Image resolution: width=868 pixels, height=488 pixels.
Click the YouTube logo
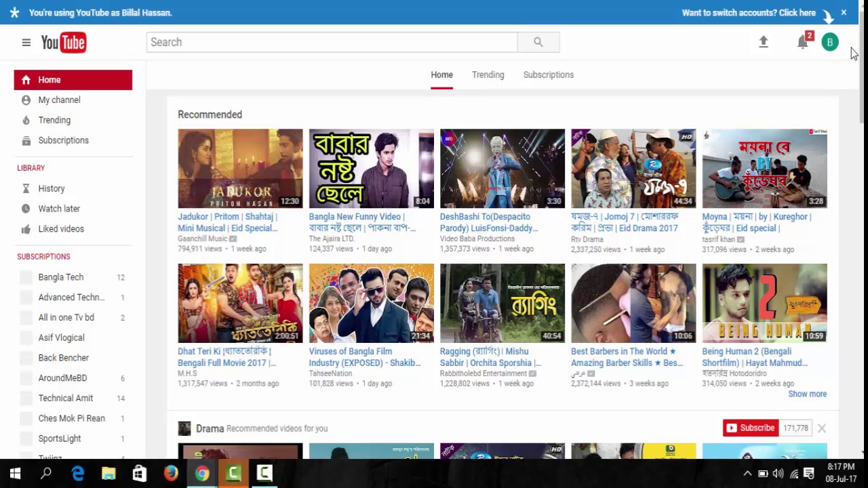(x=62, y=42)
